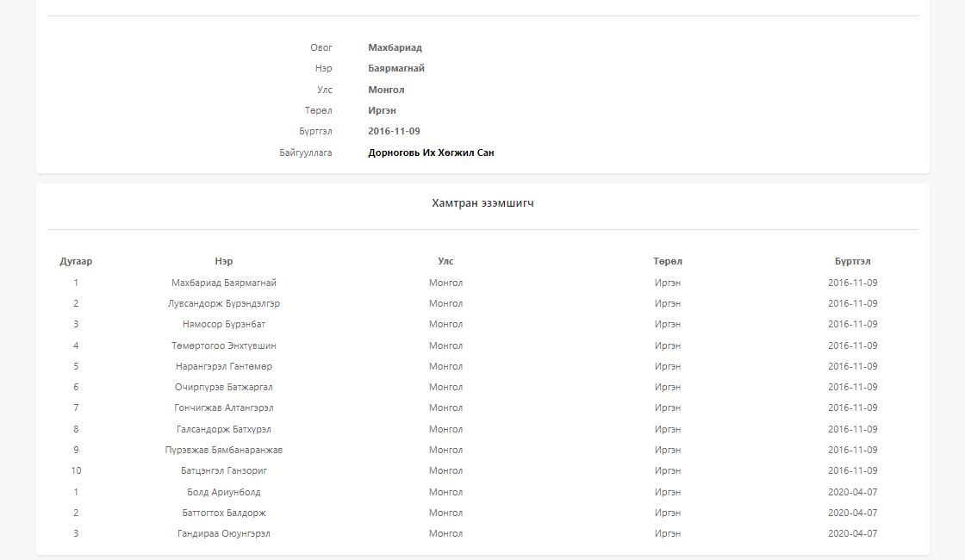Click the Пүрэвжав Бямбанаранжав entry
This screenshot has width=965, height=560.
[224, 450]
